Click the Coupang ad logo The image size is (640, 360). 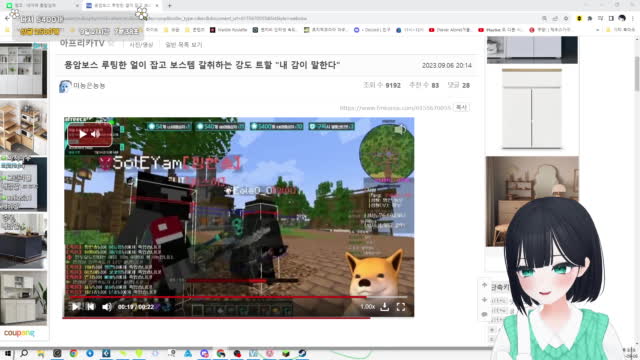click(19, 333)
